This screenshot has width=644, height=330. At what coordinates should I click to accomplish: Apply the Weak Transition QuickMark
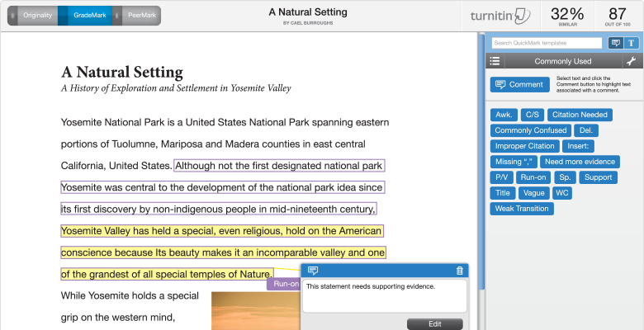click(x=522, y=209)
